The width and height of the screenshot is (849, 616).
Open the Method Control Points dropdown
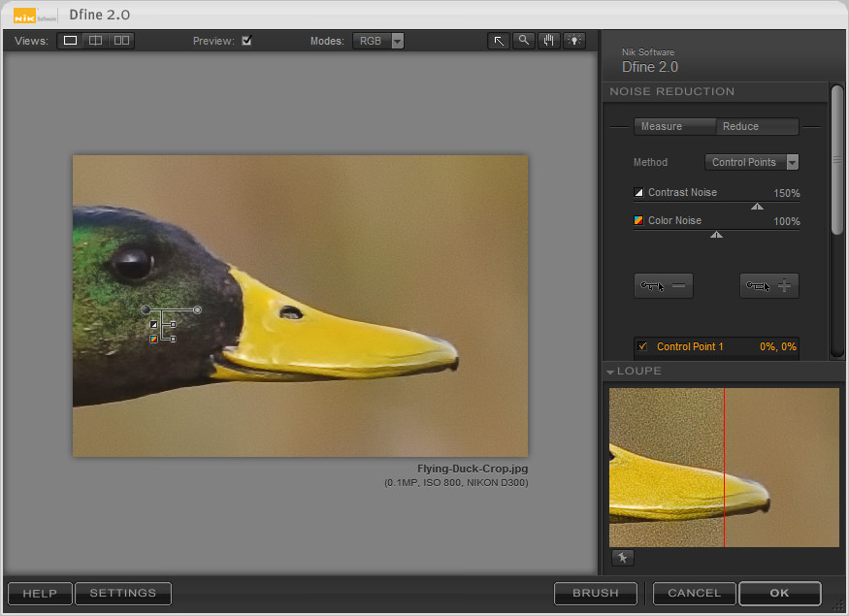tap(752, 162)
